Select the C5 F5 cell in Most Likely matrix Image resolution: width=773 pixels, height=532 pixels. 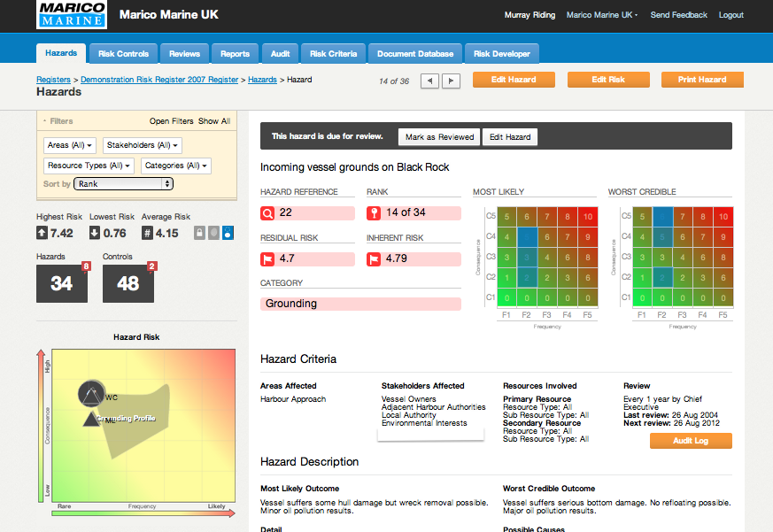pos(586,216)
